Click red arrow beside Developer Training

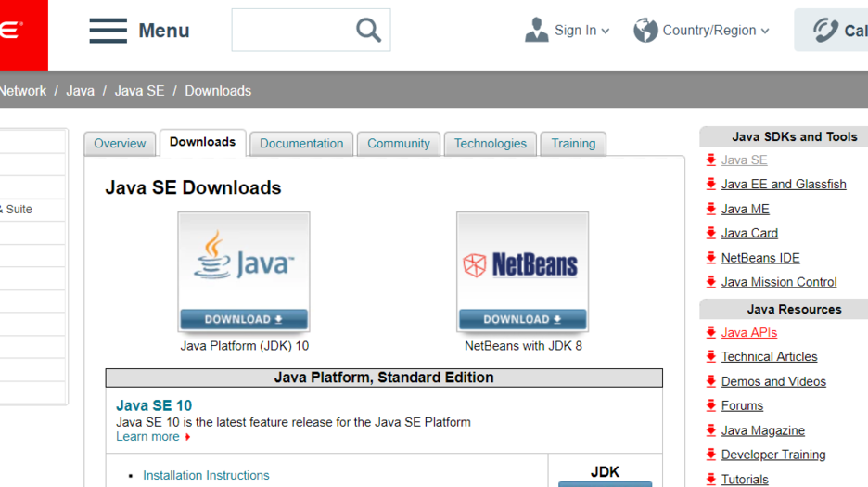pos(711,455)
